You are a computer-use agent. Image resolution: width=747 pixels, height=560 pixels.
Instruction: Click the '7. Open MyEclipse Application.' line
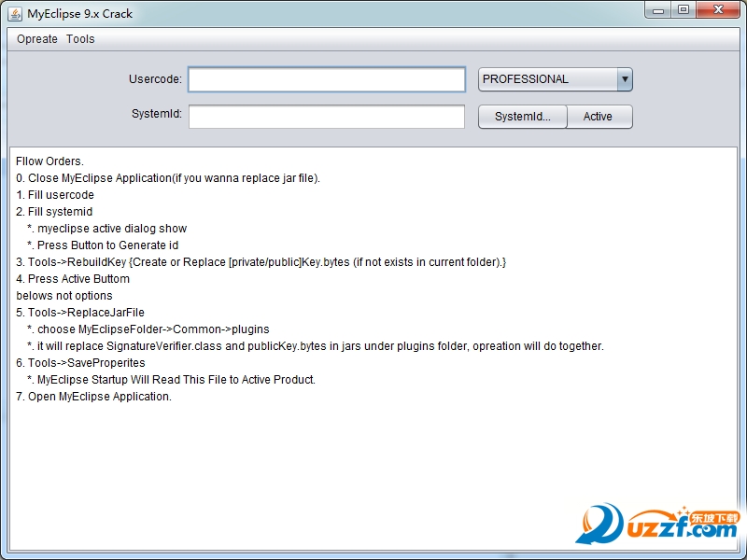(x=94, y=397)
